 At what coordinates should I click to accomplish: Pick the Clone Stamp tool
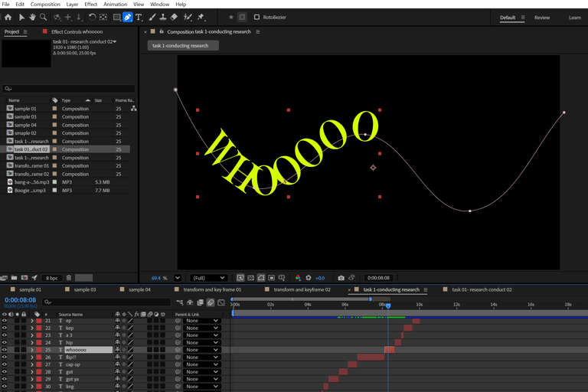pyautogui.click(x=162, y=17)
